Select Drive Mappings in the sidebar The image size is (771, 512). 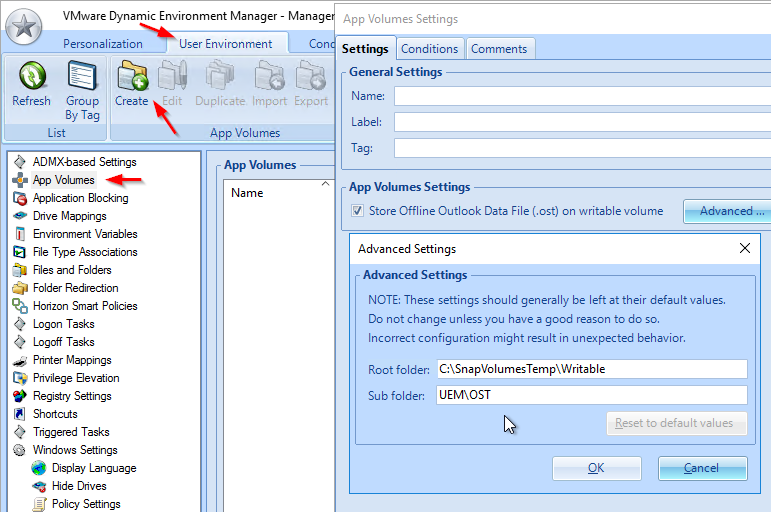[x=69, y=216]
